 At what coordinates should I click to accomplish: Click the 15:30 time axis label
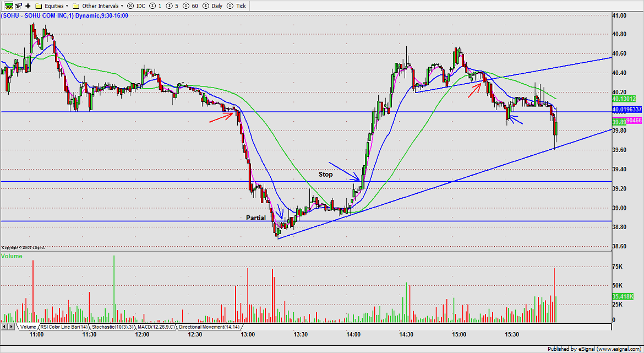[x=511, y=334]
